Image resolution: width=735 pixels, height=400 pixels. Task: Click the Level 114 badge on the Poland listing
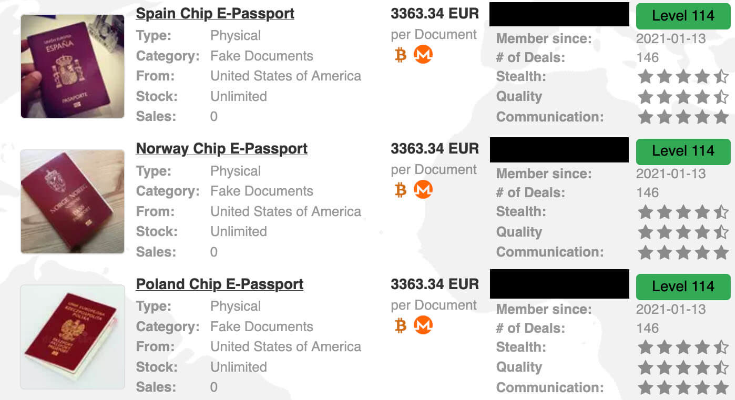tap(683, 286)
